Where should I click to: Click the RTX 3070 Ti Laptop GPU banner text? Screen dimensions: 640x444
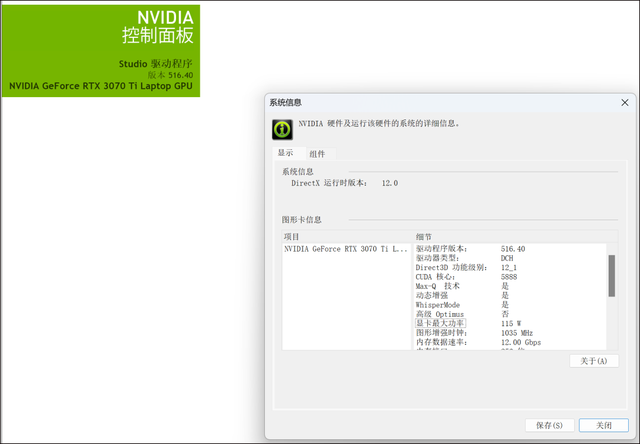(x=101, y=86)
